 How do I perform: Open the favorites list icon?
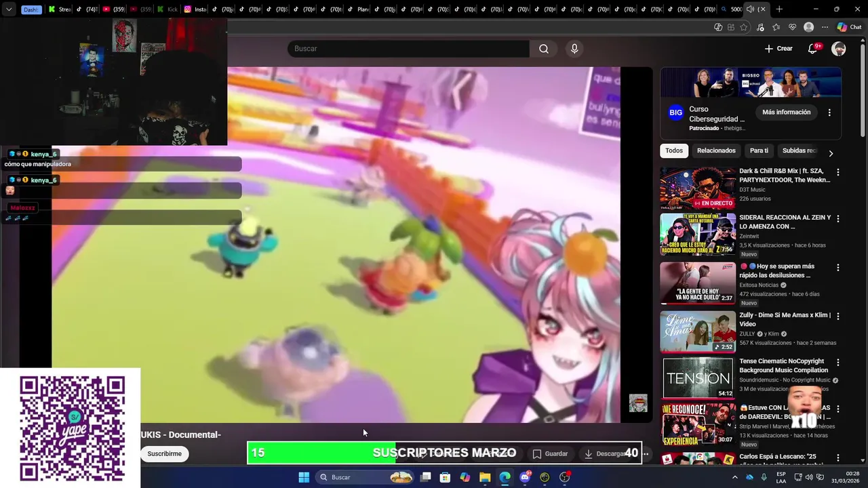pos(776,27)
